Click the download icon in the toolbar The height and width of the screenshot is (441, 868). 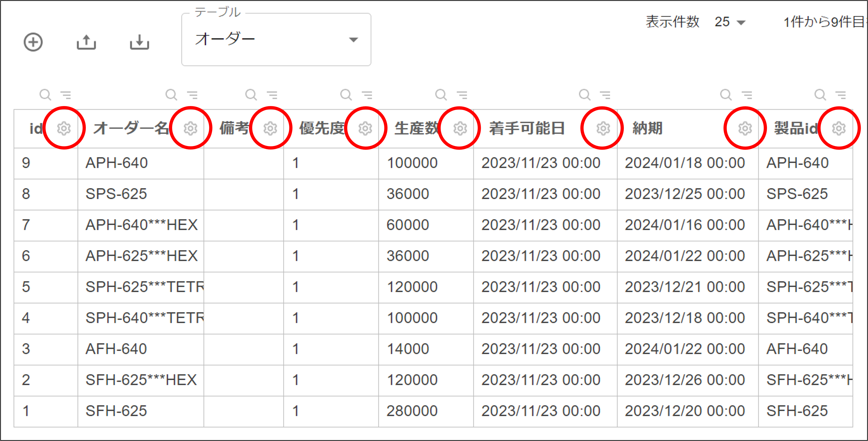pos(139,42)
